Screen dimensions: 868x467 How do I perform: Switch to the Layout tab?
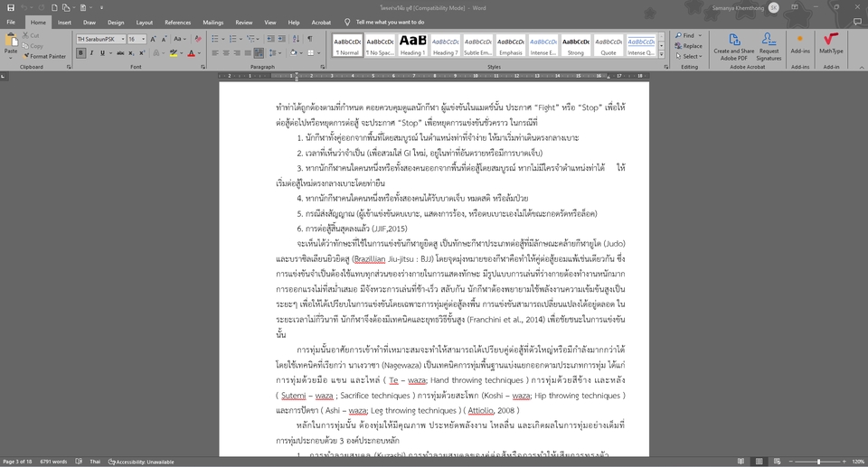pyautogui.click(x=145, y=22)
